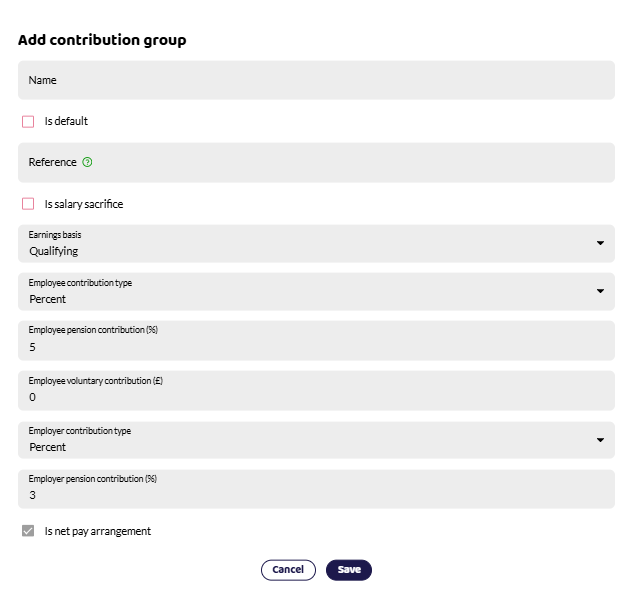Select the Employer pension contribution (%) field
This screenshot has height=602, width=627.
tap(316, 489)
